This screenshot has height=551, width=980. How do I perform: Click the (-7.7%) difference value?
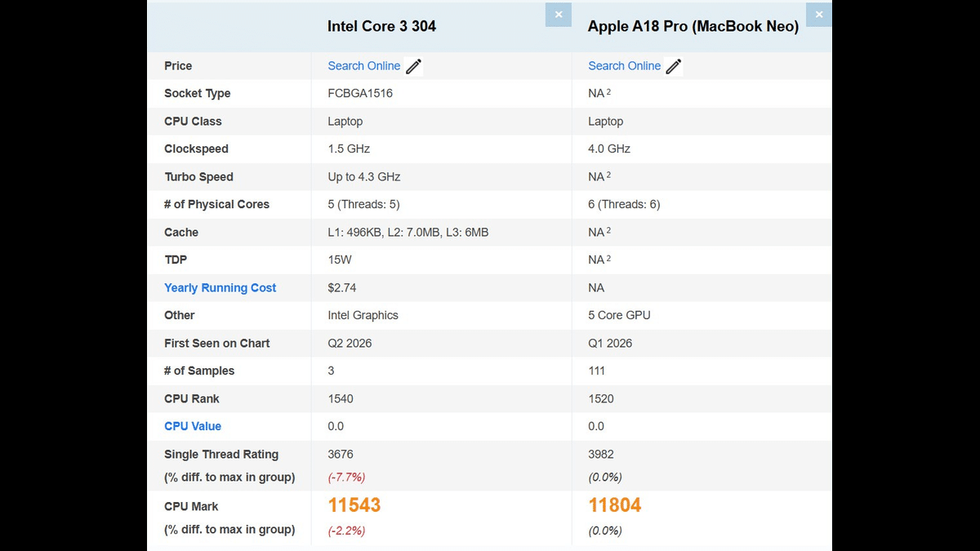tap(346, 478)
